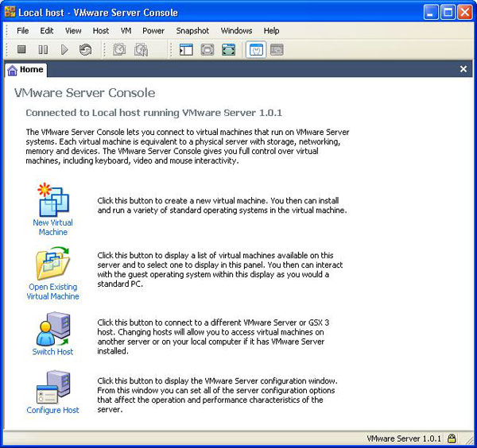The width and height of the screenshot is (477, 448).
Task: Click the Connected to Local host heading
Action: (x=154, y=113)
